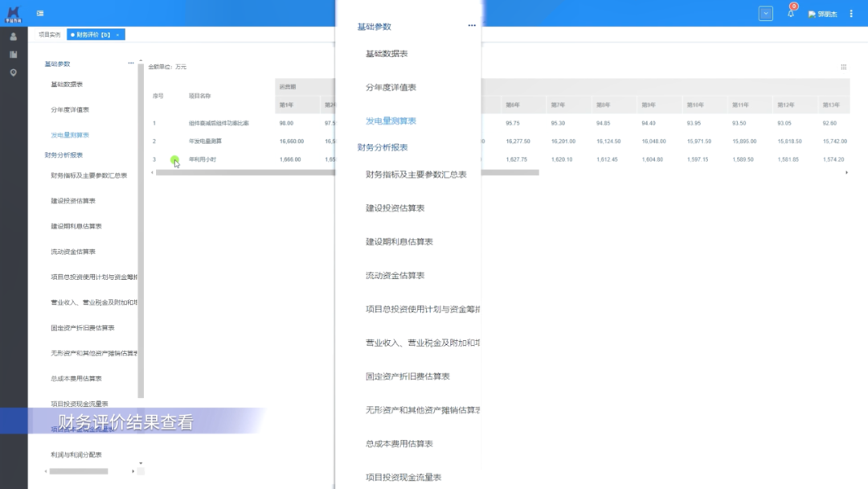Select 发电量测算表 in the left sidebar
868x489 pixels.
pyautogui.click(x=70, y=135)
